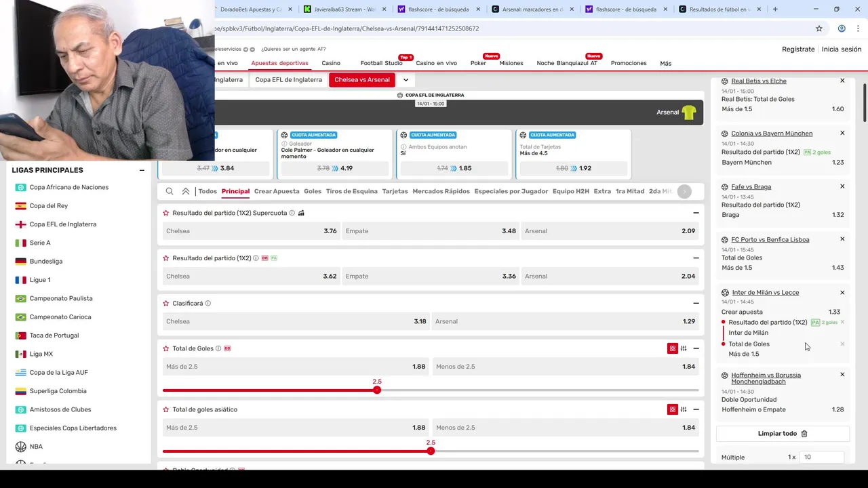This screenshot has height=488, width=868.
Task: Open the Más navigation menu
Action: pos(665,64)
